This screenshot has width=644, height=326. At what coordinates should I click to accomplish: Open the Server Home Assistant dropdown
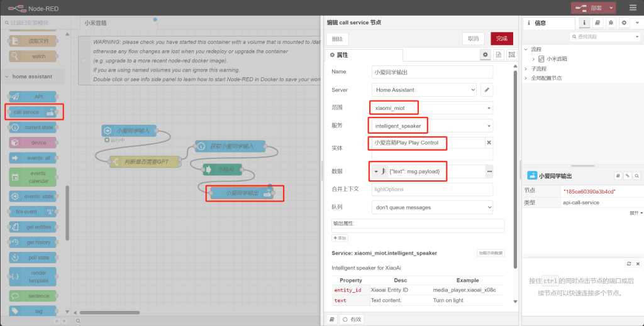coord(424,90)
